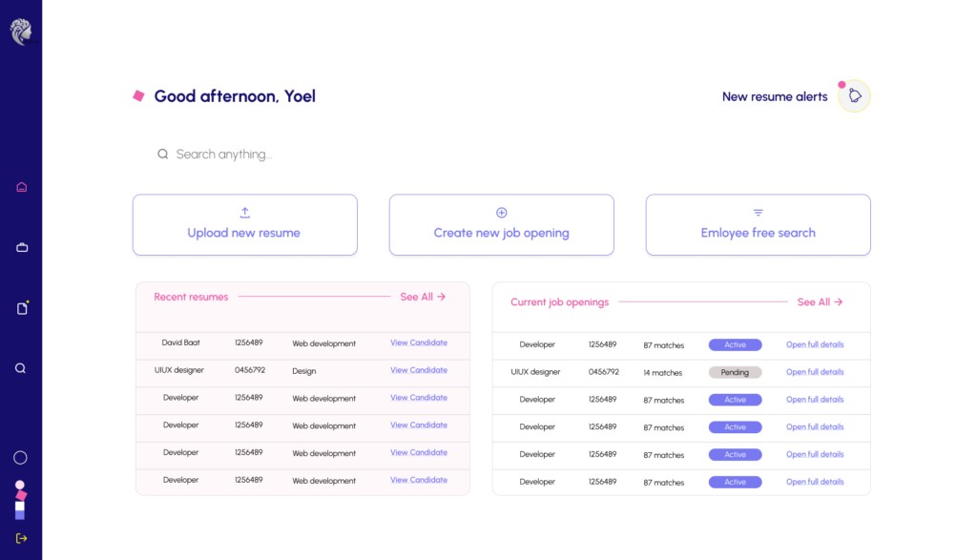
Task: Expand Current job openings with See All
Action: coord(820,302)
